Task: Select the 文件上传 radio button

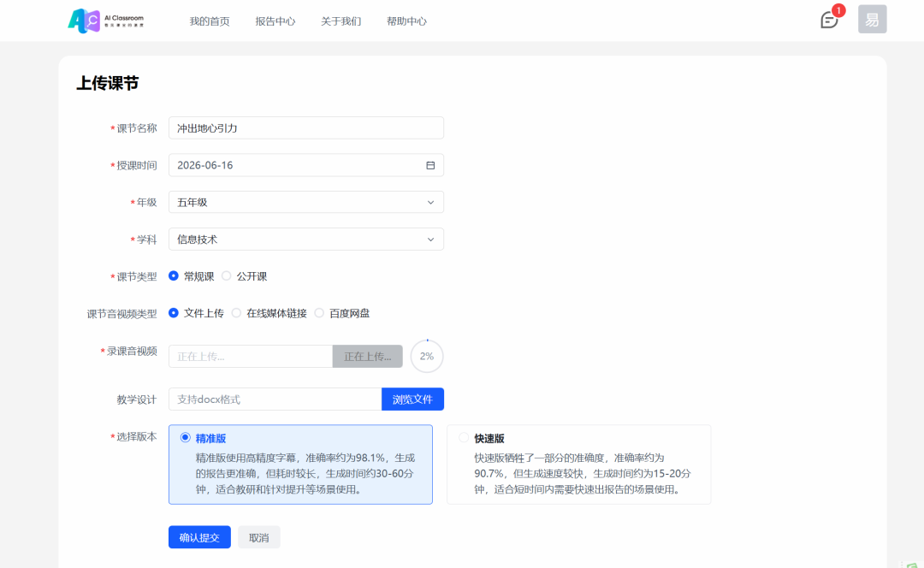Action: click(173, 313)
